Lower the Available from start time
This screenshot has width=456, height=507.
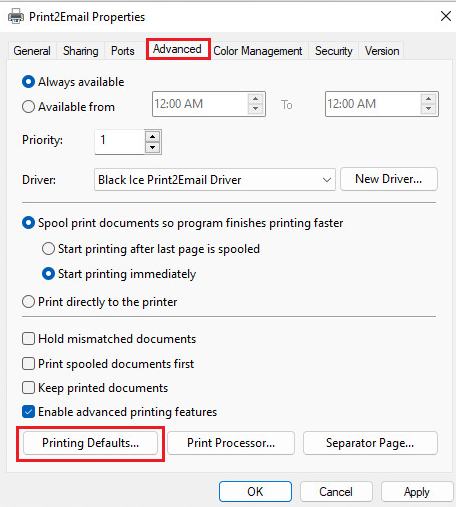[256, 109]
